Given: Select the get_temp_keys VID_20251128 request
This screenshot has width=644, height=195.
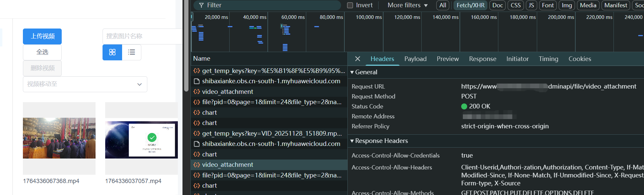Looking at the screenshot, I should (x=271, y=134).
